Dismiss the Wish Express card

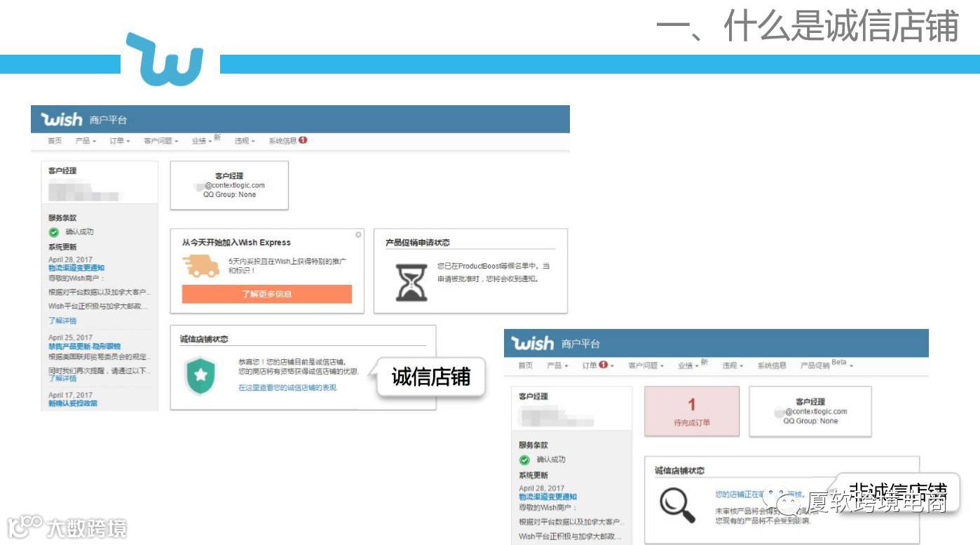point(359,234)
